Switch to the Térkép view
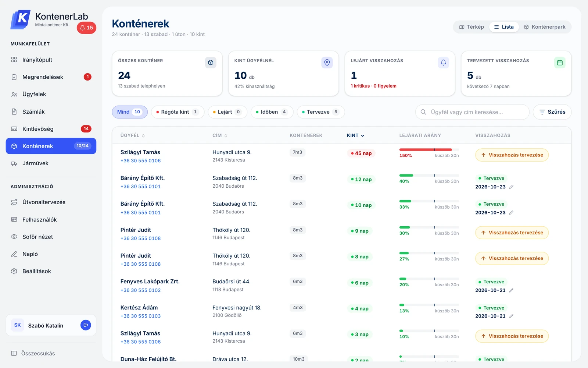This screenshot has width=588, height=368. click(x=472, y=27)
